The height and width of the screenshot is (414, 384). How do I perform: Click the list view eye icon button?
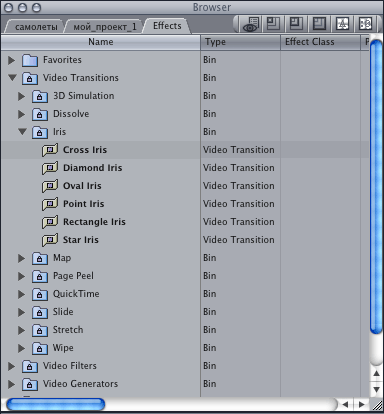[251, 24]
